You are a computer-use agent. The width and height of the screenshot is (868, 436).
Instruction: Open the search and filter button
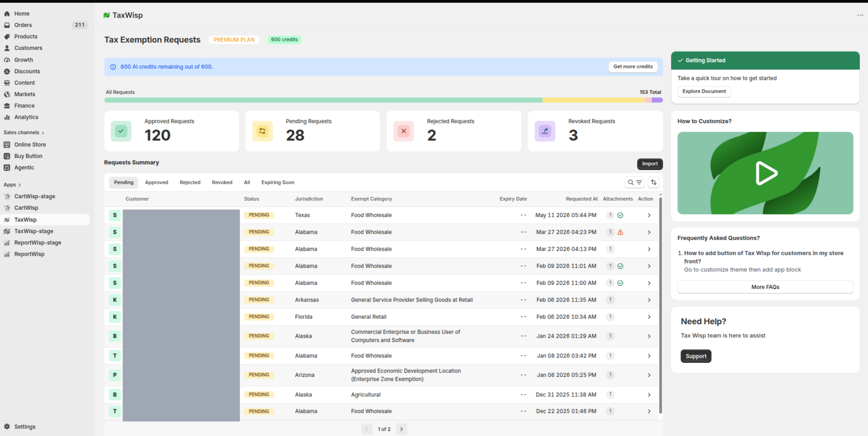click(635, 183)
